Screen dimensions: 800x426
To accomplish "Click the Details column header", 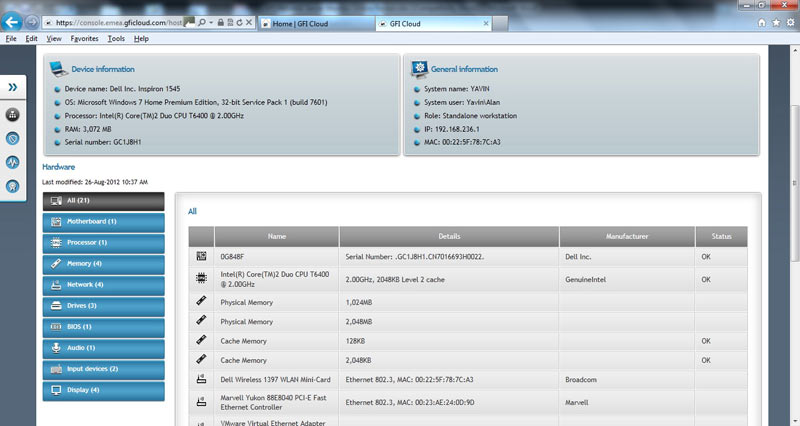I will coord(449,236).
